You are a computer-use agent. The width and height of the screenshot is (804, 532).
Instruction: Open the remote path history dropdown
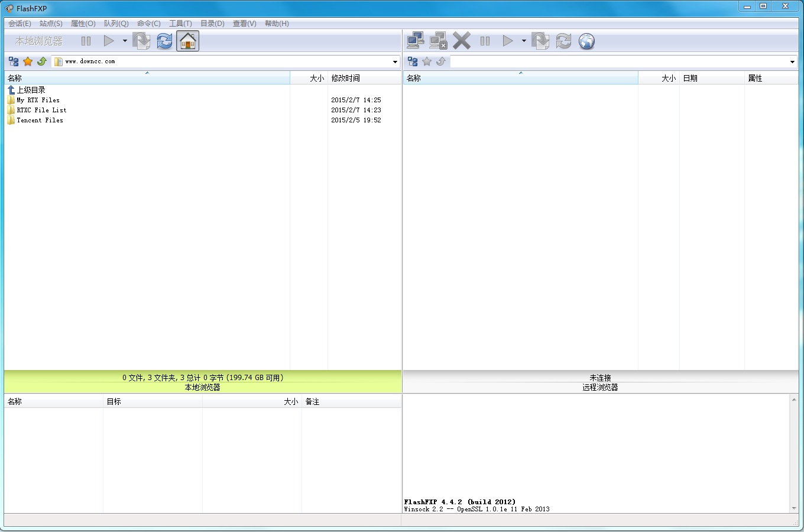[x=792, y=61]
